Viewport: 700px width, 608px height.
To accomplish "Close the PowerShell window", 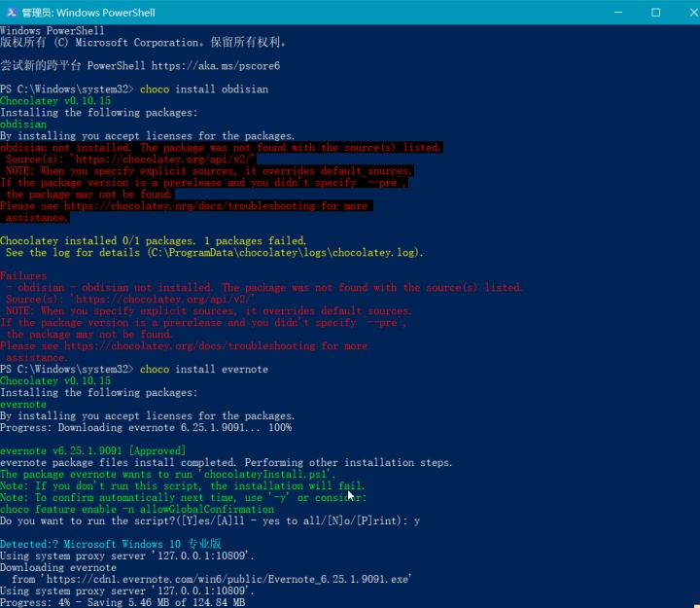I will pos(693,13).
